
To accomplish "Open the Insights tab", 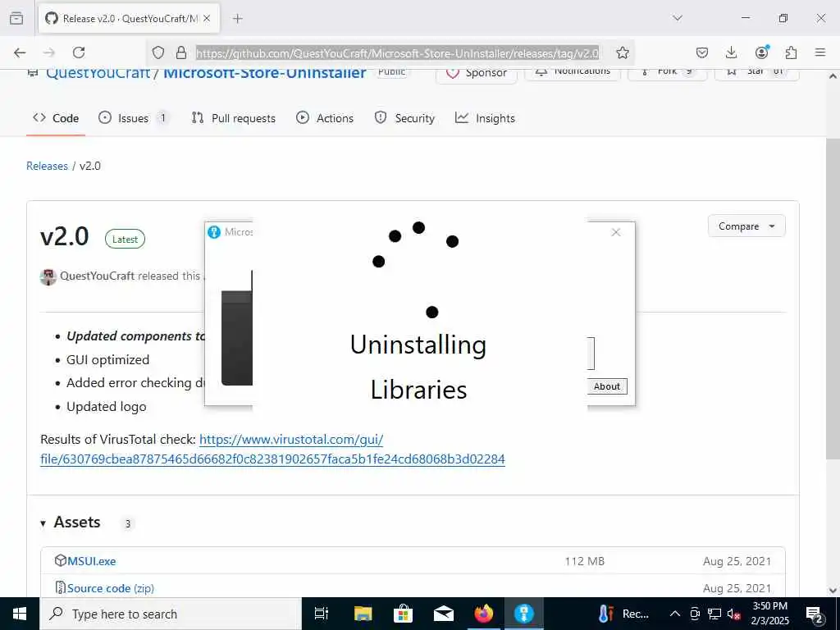I will (486, 118).
